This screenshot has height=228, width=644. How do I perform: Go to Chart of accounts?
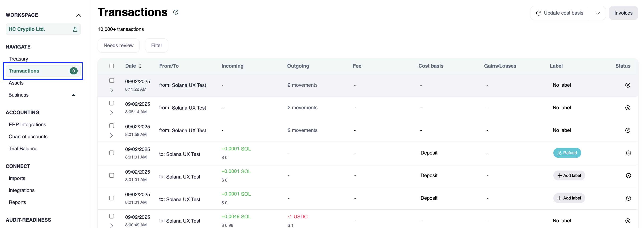(28, 136)
